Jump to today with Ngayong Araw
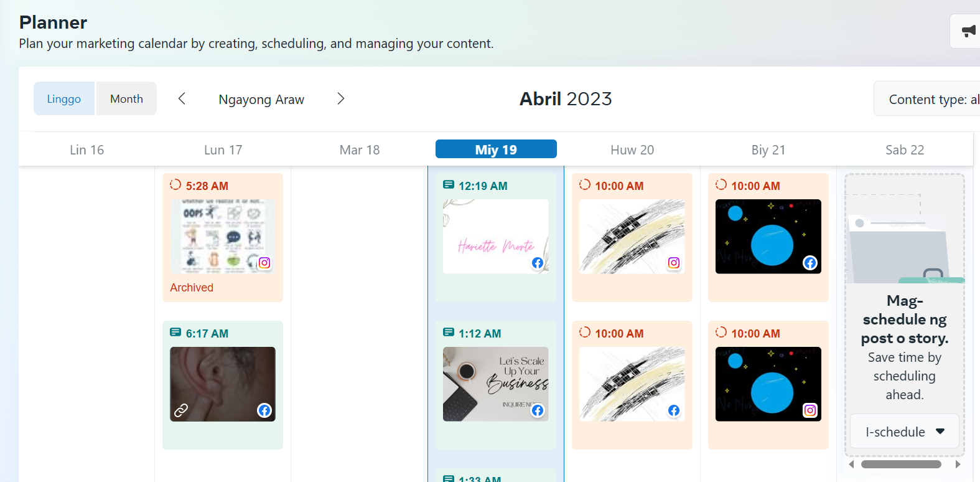This screenshot has height=482, width=980. [x=261, y=100]
